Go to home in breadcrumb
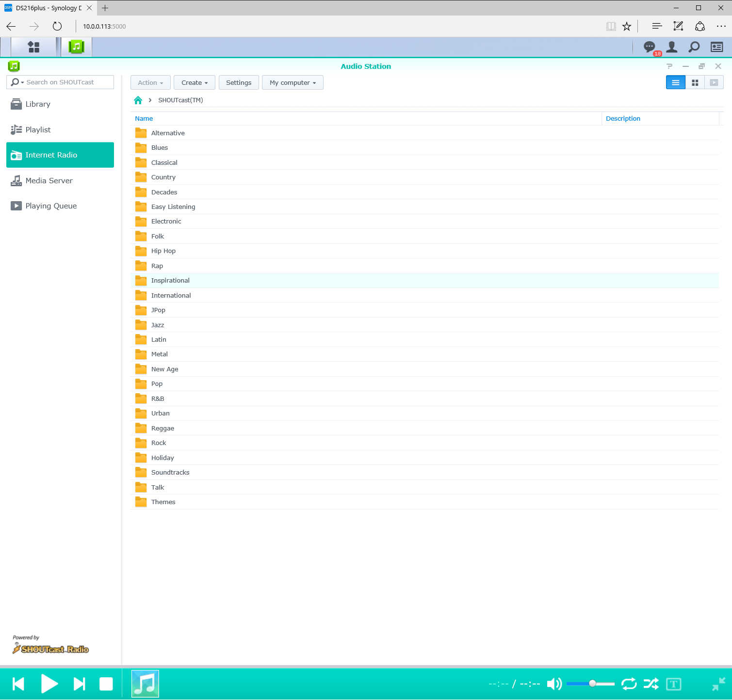Viewport: 732px width, 700px height. coord(138,100)
